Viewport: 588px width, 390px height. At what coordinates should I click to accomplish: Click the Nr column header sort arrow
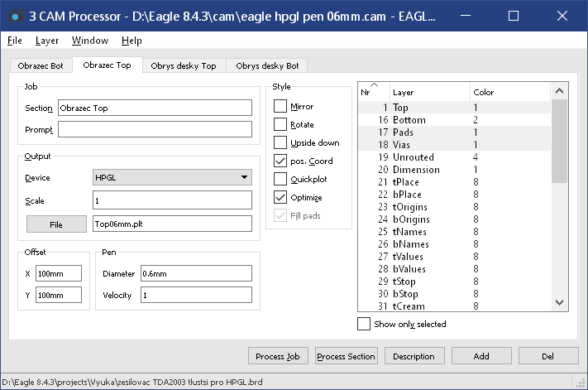pos(373,85)
